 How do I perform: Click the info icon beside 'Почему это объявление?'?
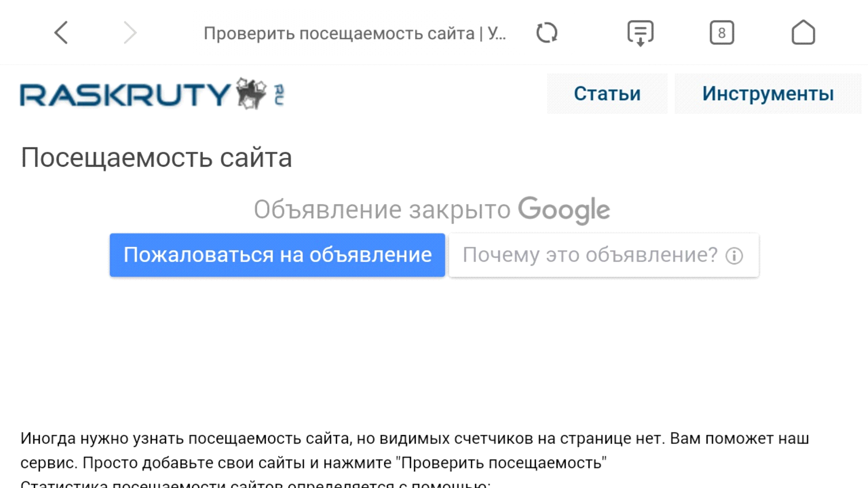(734, 256)
